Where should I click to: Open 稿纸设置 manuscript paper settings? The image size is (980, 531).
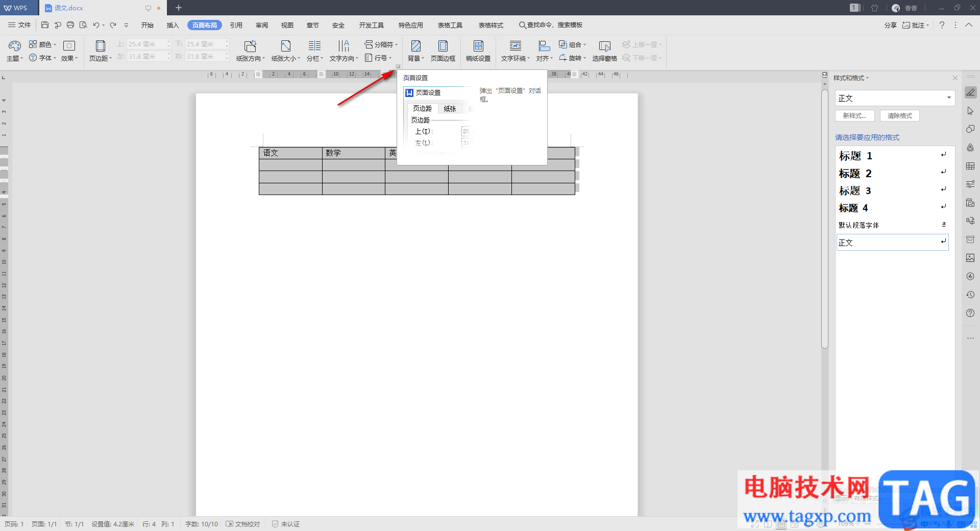[x=478, y=51]
